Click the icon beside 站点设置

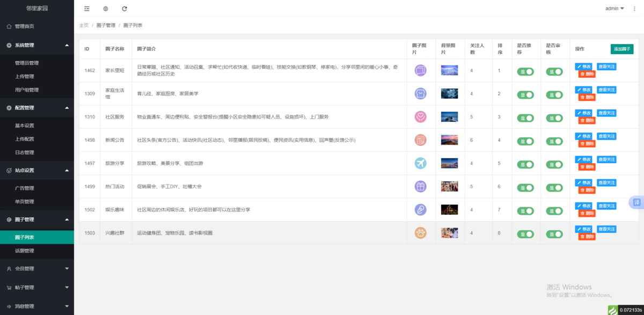click(x=9, y=171)
